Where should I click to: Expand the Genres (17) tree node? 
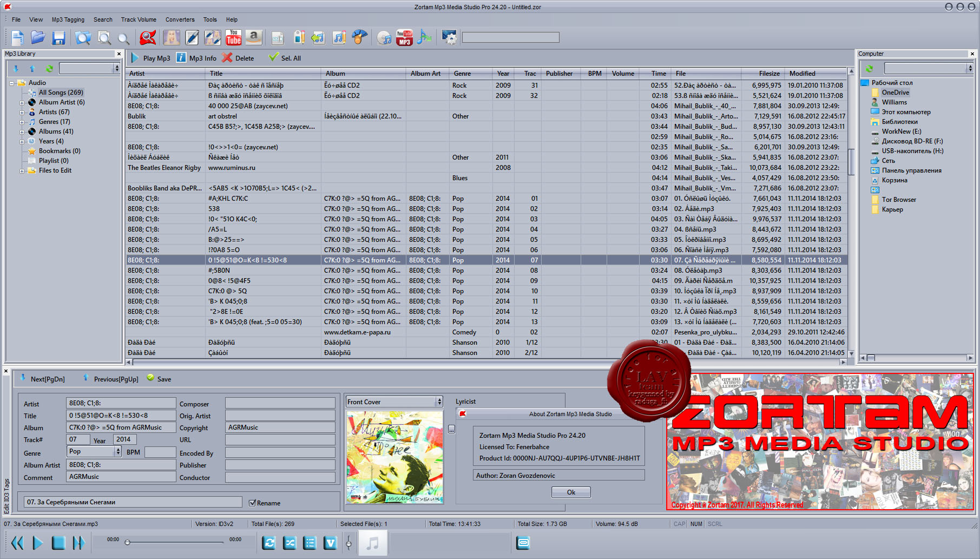[x=22, y=122]
